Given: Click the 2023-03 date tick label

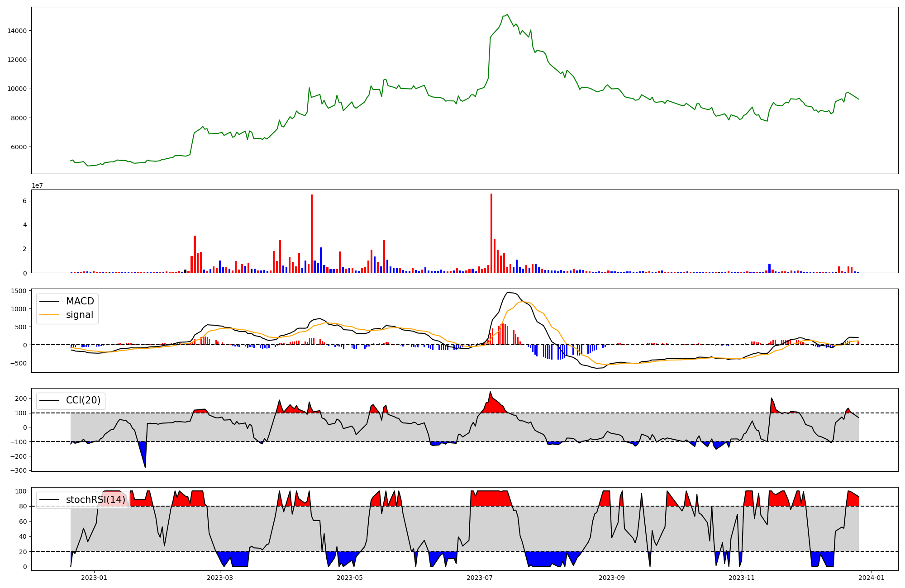Looking at the screenshot, I should click(220, 578).
